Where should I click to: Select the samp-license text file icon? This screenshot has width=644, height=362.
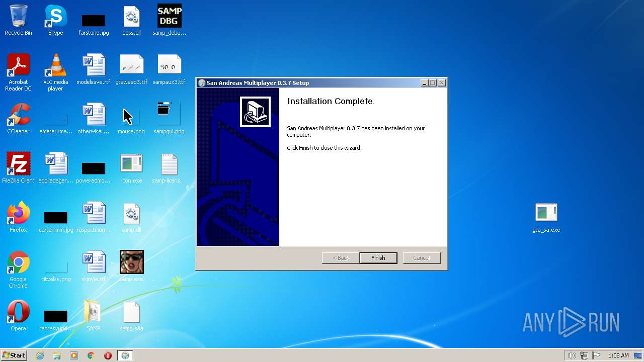169,168
